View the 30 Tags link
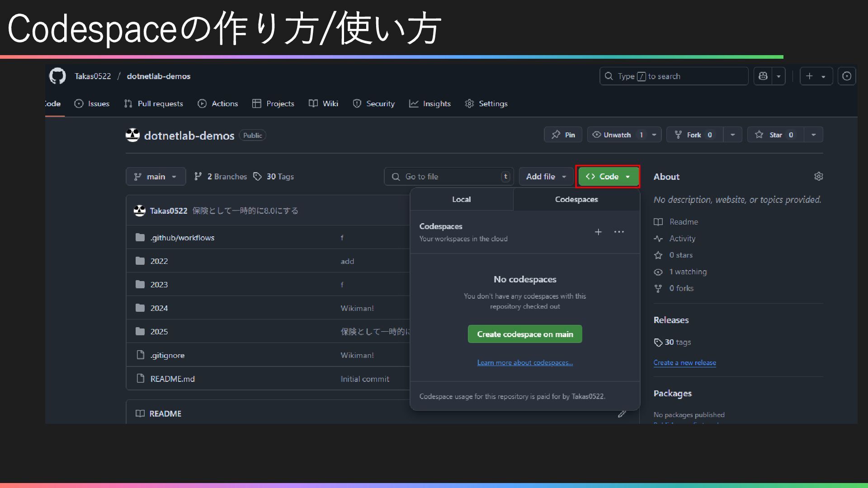 (x=274, y=176)
